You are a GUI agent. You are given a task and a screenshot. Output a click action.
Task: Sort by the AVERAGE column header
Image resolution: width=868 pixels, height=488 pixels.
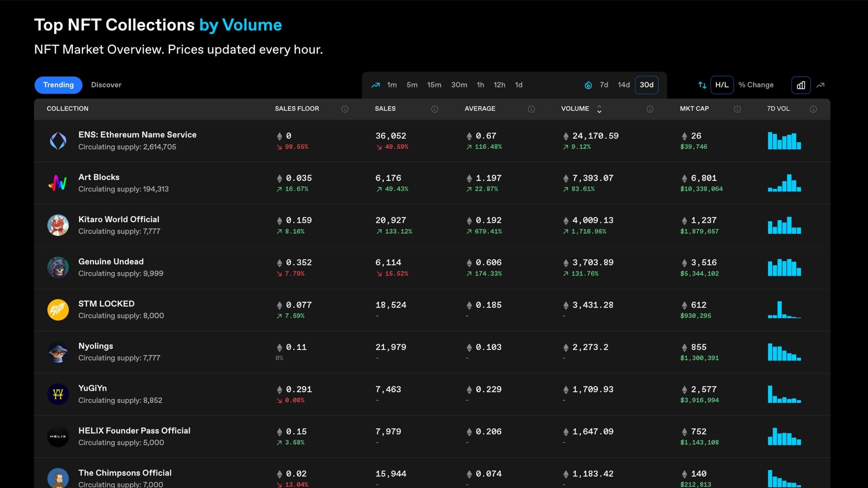pos(480,109)
